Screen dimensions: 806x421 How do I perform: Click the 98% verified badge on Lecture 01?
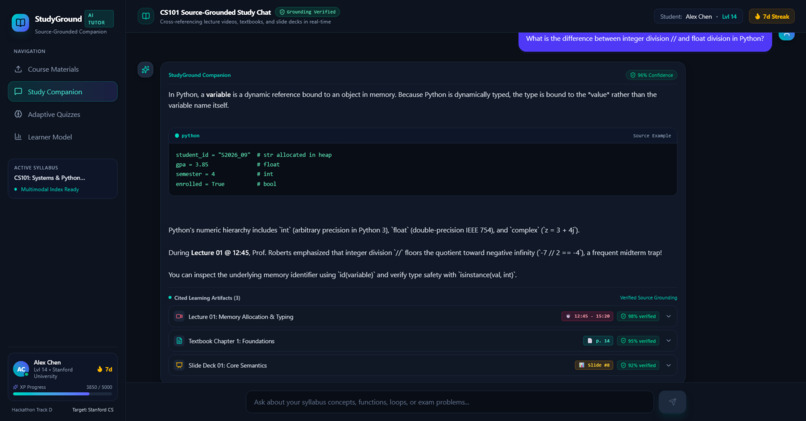(638, 316)
